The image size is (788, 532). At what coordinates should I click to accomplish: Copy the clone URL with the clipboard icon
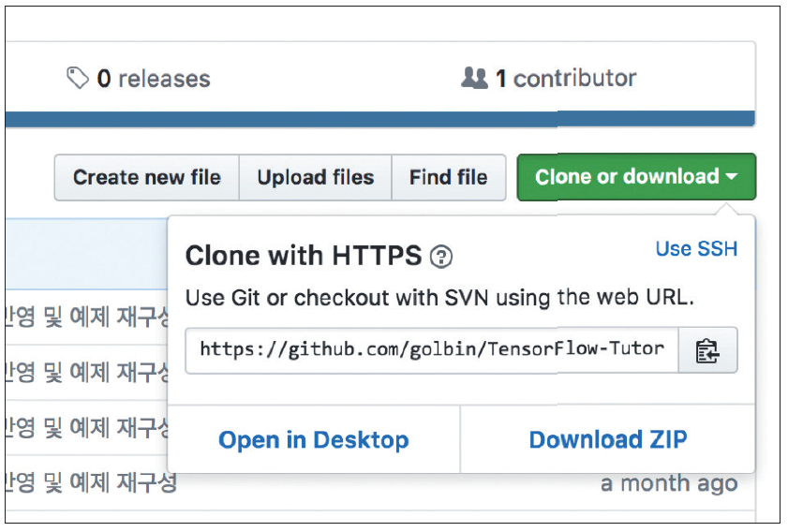707,350
